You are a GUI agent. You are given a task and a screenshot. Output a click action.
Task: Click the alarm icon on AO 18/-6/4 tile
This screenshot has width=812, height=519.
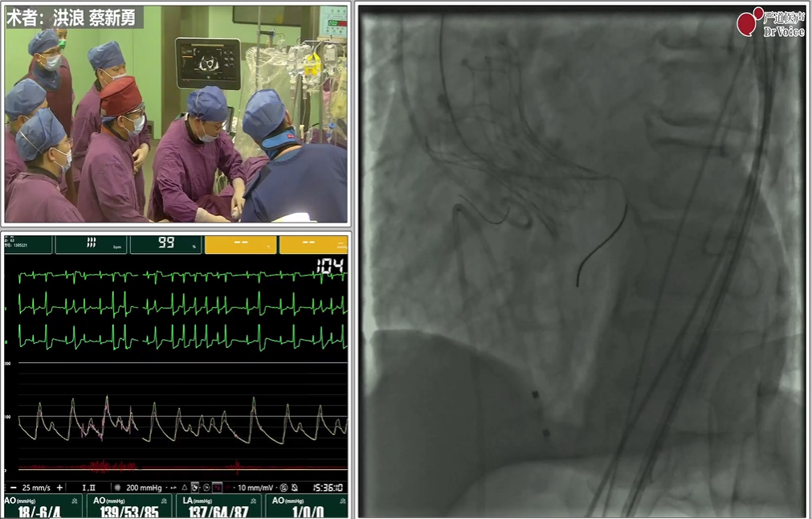(x=75, y=501)
